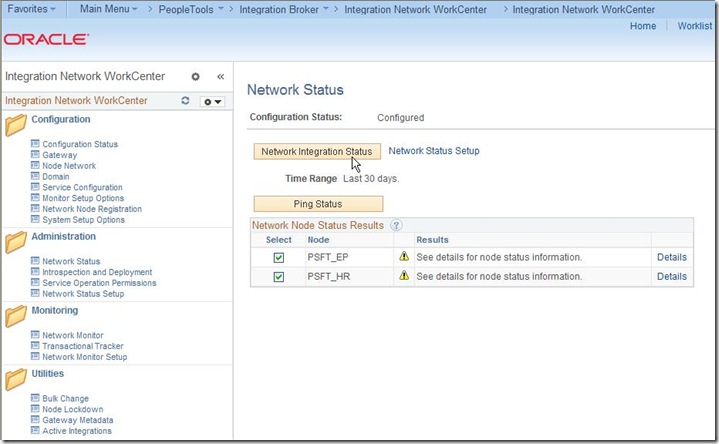
Task: Click the 'Configured' status value
Action: (401, 117)
